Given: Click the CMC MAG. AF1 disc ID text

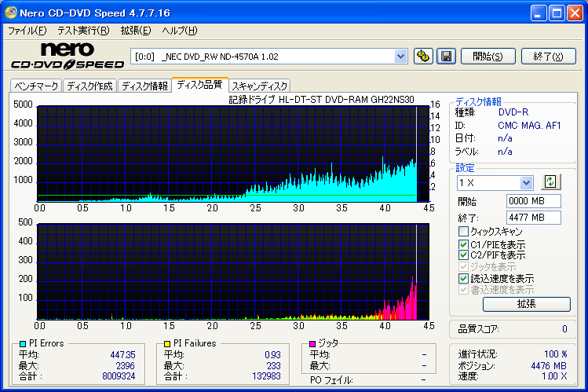Looking at the screenshot, I should [529, 125].
